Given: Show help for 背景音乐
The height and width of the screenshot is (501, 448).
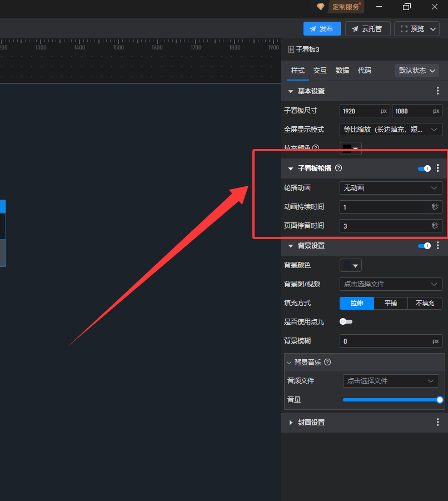Looking at the screenshot, I should coord(327,362).
